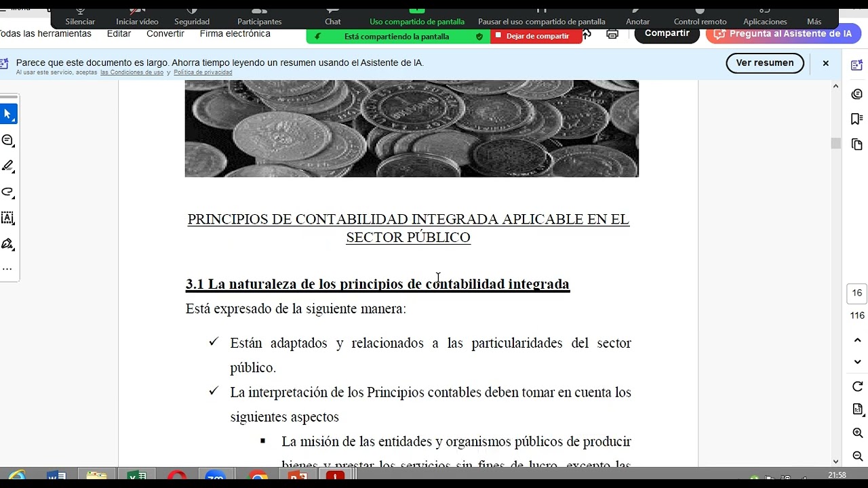Open the Zoom Chat

pyautogui.click(x=332, y=18)
